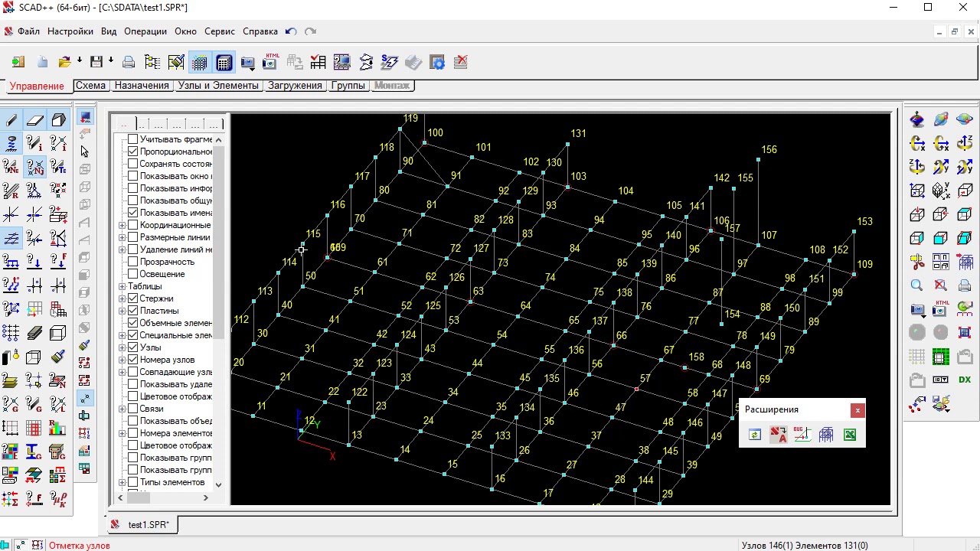980x551 pixels.
Task: Expand the Размерные линии tree node
Action: [x=122, y=237]
